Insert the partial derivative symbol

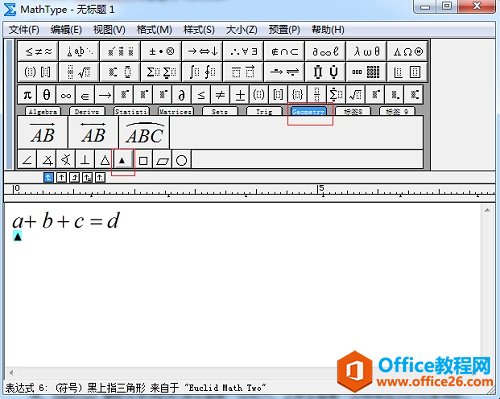[x=182, y=95]
